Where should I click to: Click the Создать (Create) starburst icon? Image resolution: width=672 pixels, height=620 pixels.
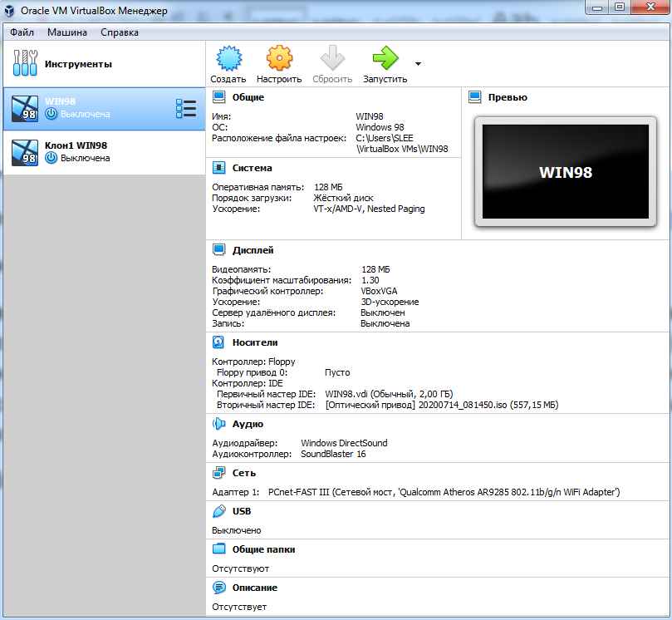[229, 58]
